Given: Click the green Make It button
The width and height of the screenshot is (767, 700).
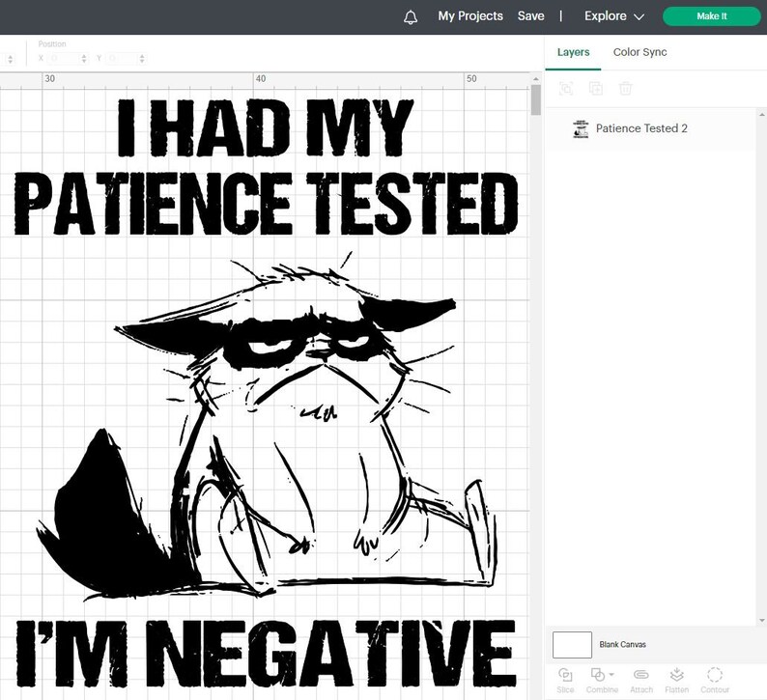Looking at the screenshot, I should tap(711, 16).
